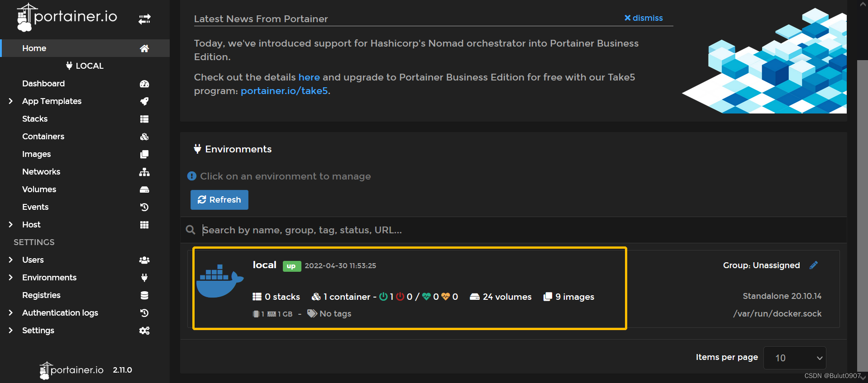Go to Containers page

tap(43, 136)
